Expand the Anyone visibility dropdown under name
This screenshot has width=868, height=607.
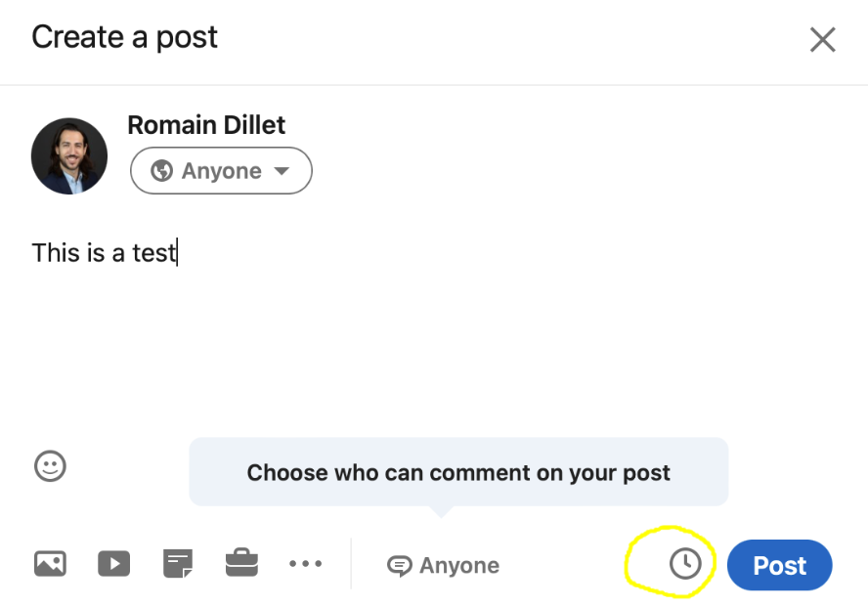221,171
